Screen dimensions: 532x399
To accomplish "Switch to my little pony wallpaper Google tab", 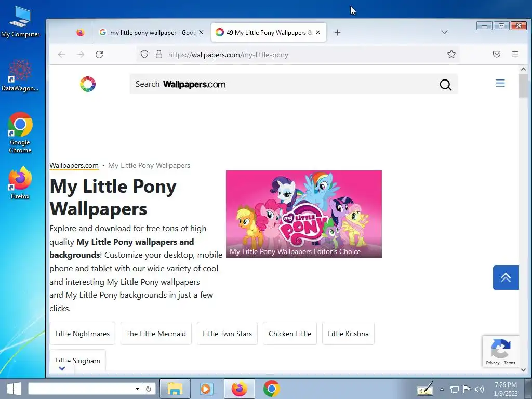I will tap(148, 33).
